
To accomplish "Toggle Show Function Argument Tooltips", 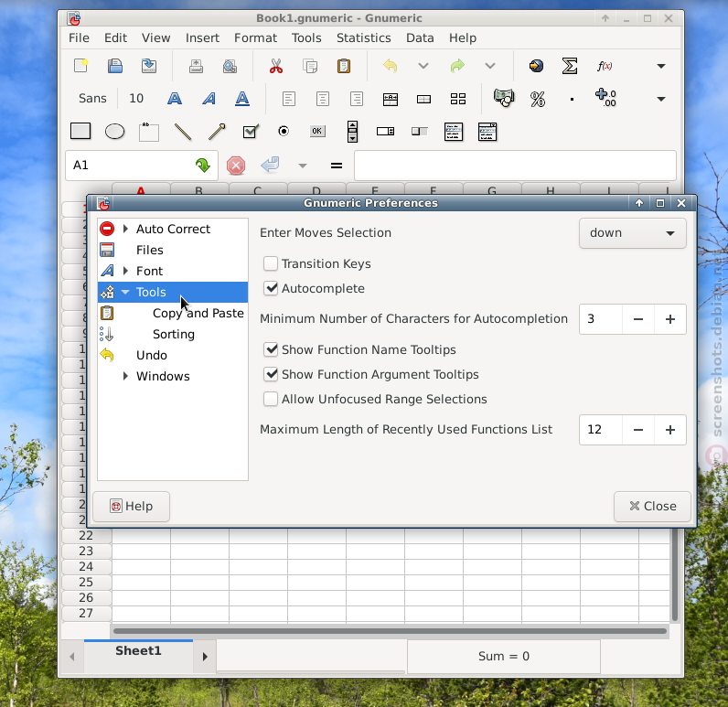I will coord(271,374).
